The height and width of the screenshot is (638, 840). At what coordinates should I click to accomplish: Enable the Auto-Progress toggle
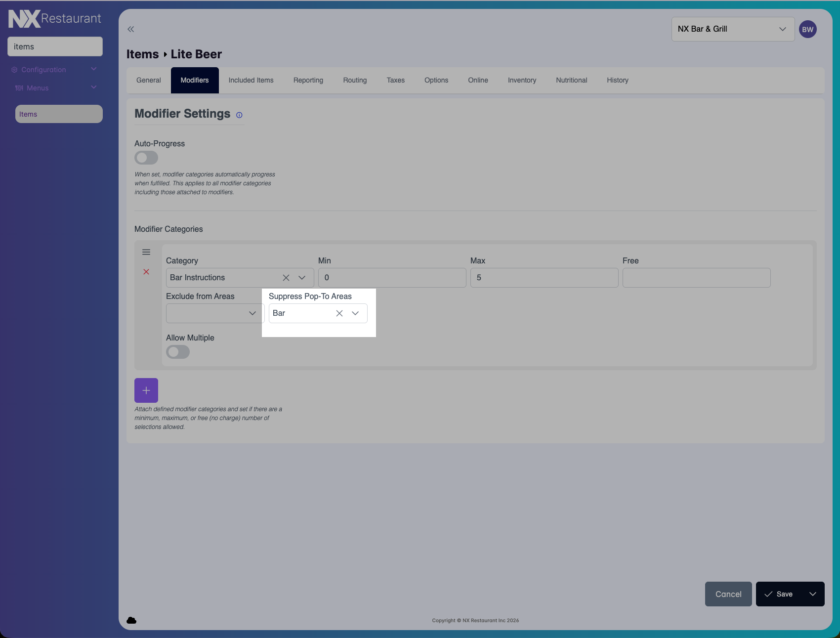[146, 158]
